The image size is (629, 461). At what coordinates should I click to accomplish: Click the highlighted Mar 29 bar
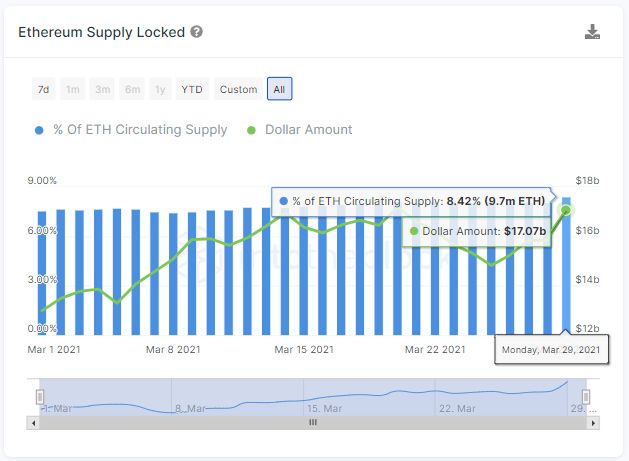(x=566, y=266)
